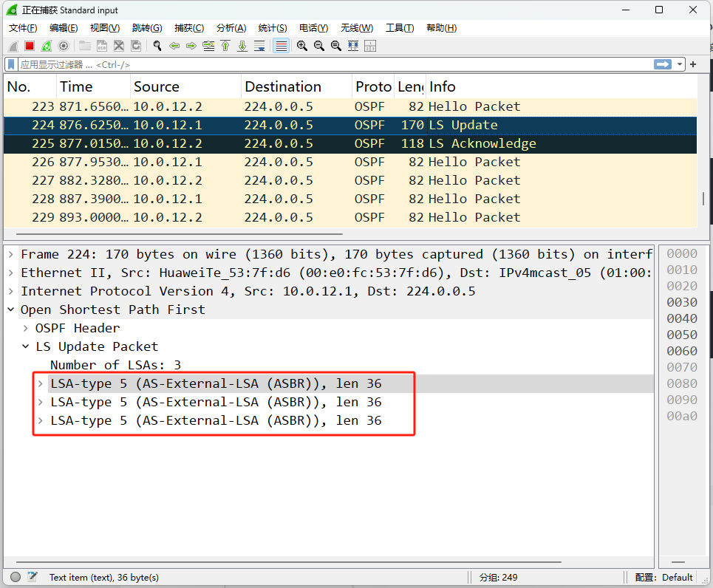Click the find packet magnifier icon
Image resolution: width=713 pixels, height=588 pixels.
[157, 45]
